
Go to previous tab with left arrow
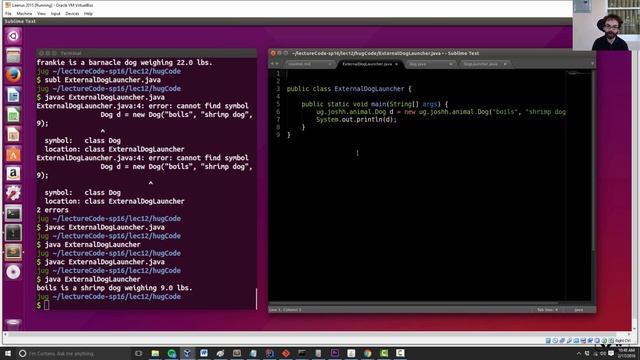272,64
